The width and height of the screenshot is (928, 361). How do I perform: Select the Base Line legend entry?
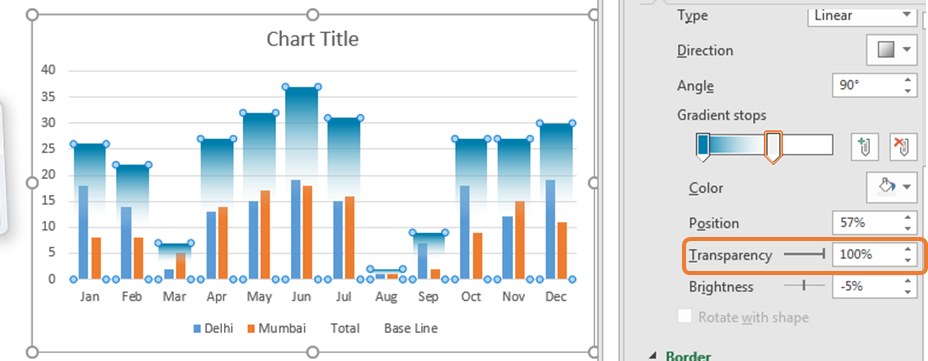[411, 328]
